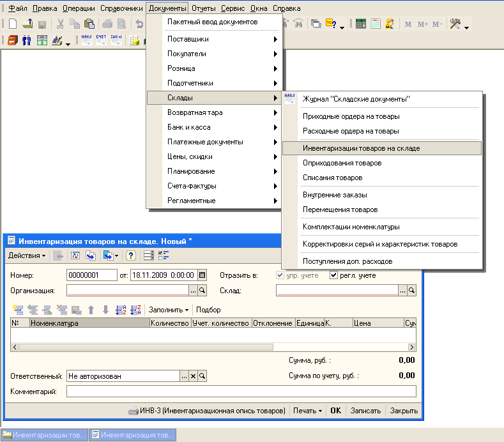Expand the Цены, скидки submenu
Viewport: 504px width, 442px height.
(x=214, y=156)
